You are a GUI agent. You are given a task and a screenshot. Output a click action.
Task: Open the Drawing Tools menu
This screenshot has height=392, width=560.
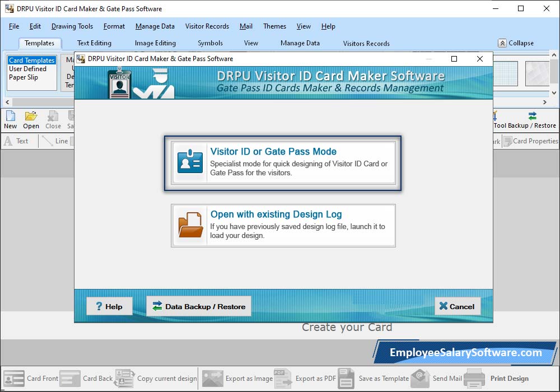(x=72, y=26)
